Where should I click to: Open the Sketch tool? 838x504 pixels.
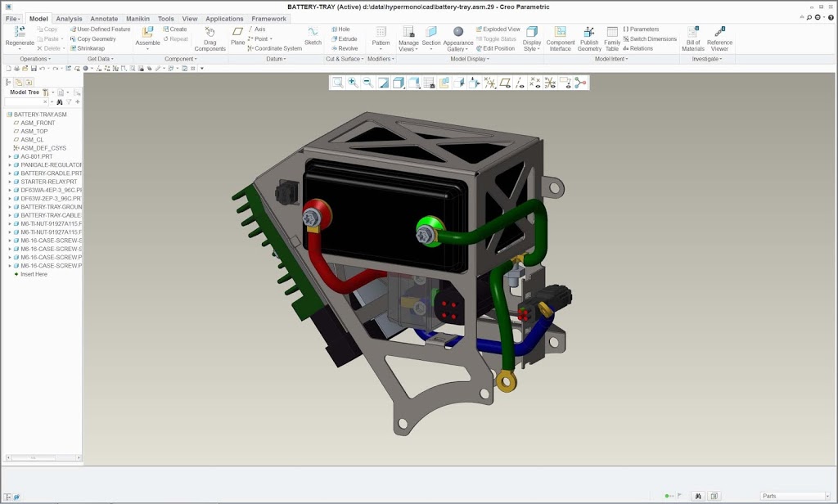pyautogui.click(x=313, y=33)
